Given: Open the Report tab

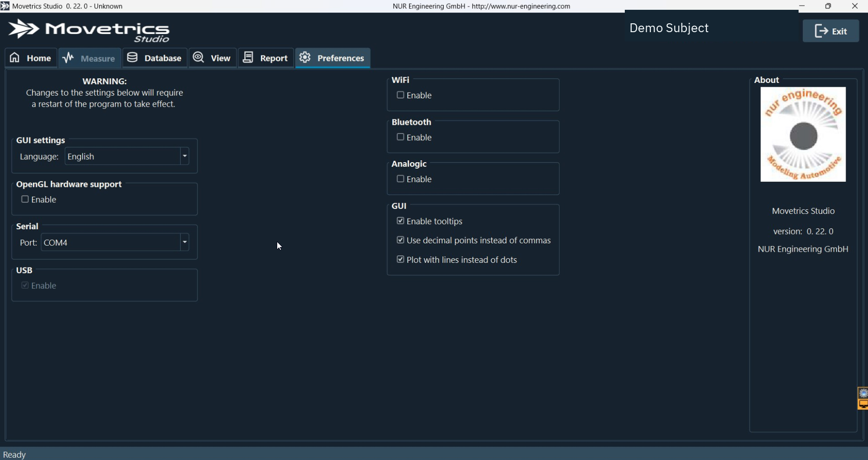Looking at the screenshot, I should coord(266,58).
